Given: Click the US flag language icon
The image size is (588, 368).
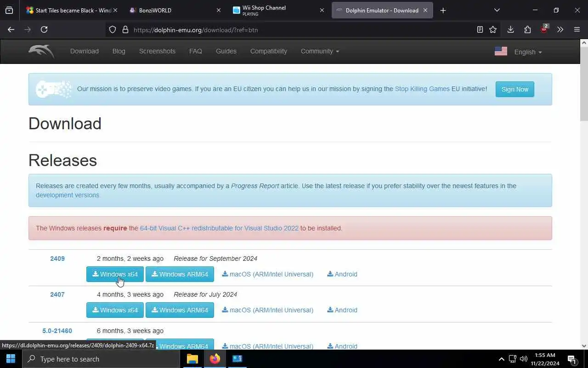Looking at the screenshot, I should 501,51.
